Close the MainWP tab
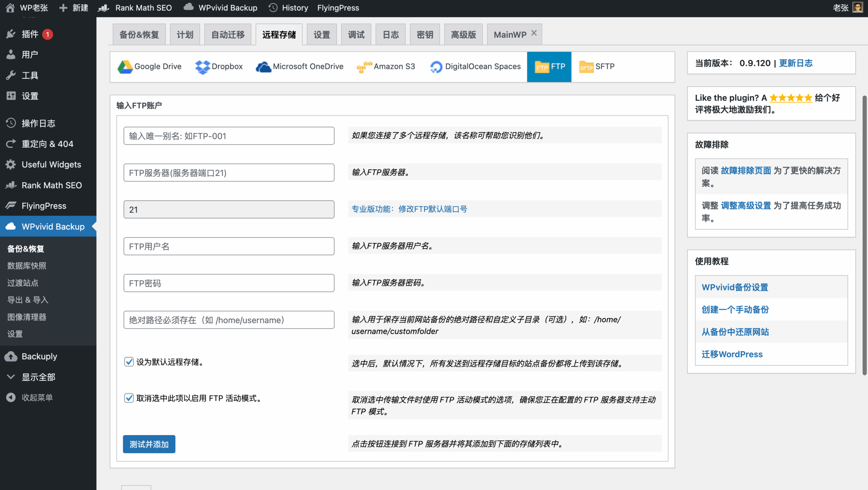868x490 pixels. (x=534, y=33)
